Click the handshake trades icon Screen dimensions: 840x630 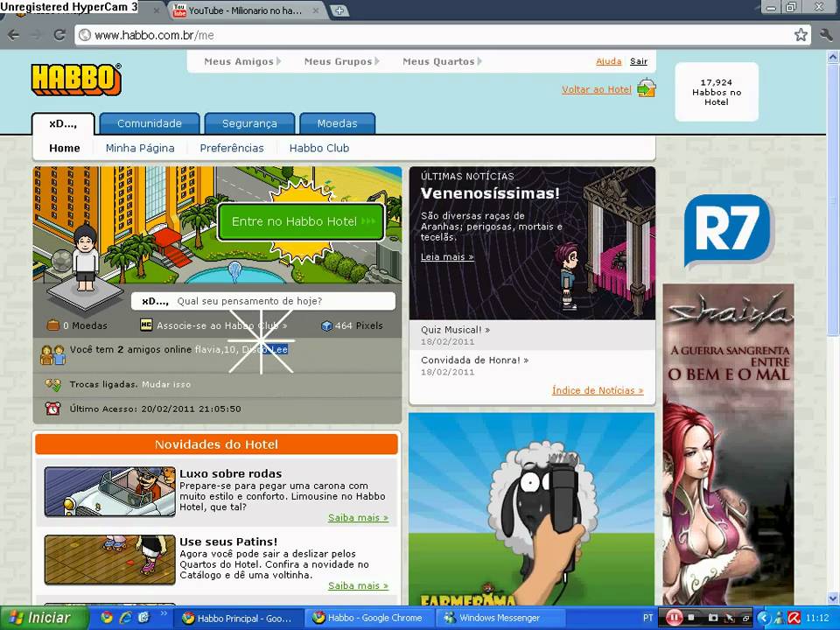(x=52, y=384)
